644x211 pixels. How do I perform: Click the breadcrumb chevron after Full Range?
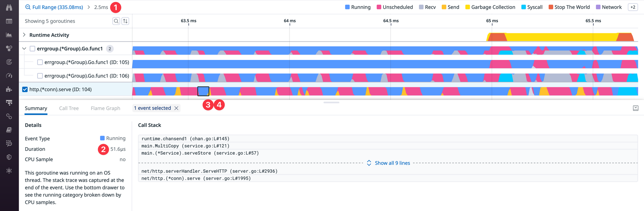coord(89,7)
